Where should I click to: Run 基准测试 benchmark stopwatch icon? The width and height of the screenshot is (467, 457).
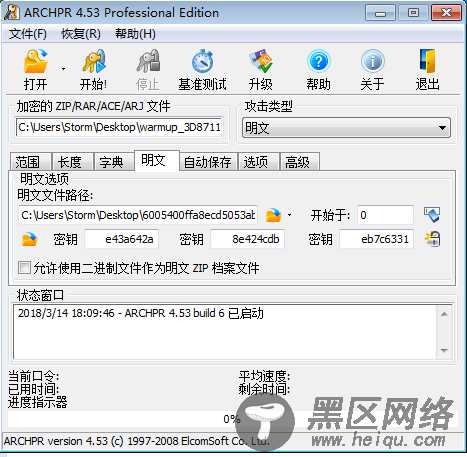tap(202, 61)
